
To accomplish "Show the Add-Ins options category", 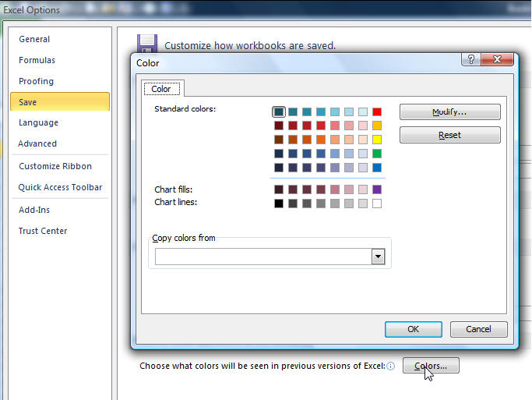I will click(34, 210).
